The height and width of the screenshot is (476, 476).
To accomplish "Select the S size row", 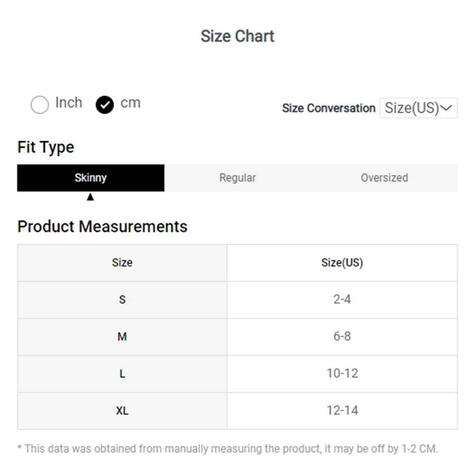I will pyautogui.click(x=238, y=299).
